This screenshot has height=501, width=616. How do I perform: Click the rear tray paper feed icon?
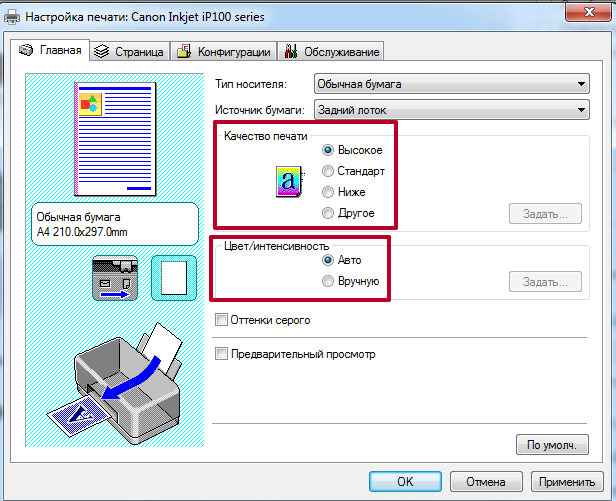coord(111,277)
